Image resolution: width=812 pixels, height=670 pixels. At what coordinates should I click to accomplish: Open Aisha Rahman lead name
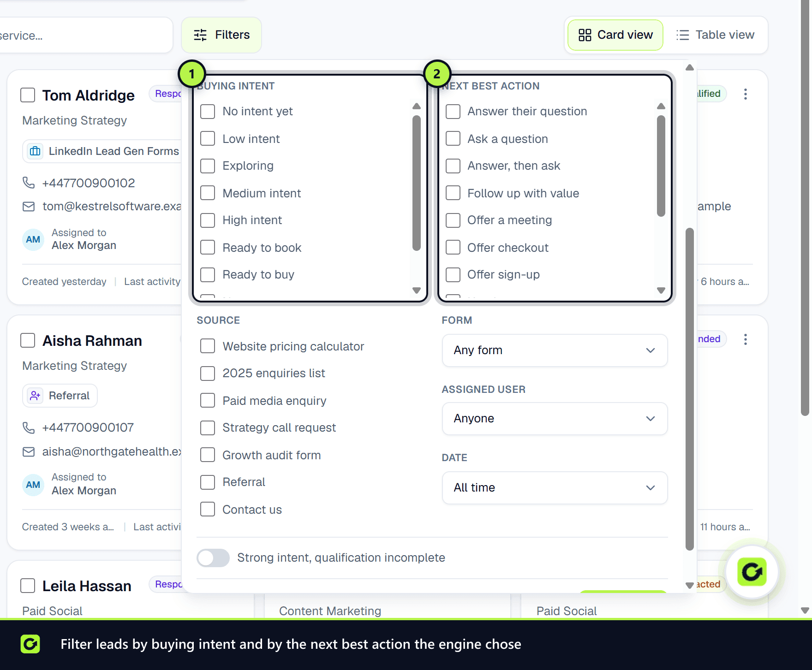(x=92, y=341)
